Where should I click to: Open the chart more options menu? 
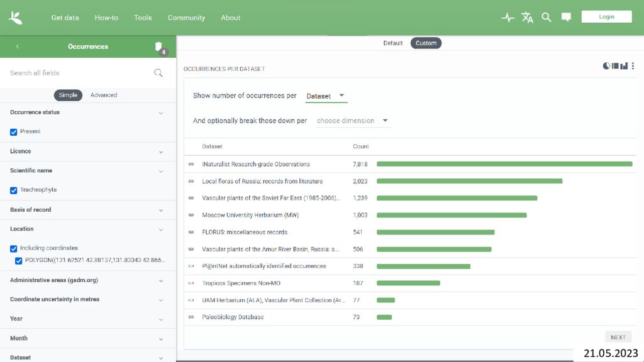[x=633, y=65]
